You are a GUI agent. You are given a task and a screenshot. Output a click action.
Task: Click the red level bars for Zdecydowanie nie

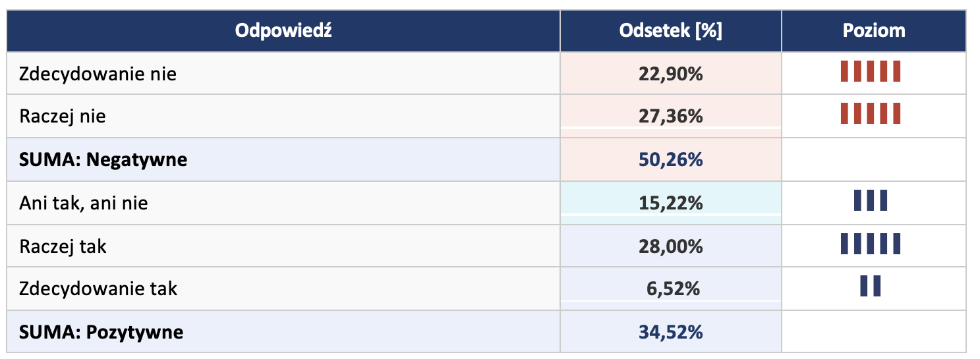pyautogui.click(x=870, y=72)
